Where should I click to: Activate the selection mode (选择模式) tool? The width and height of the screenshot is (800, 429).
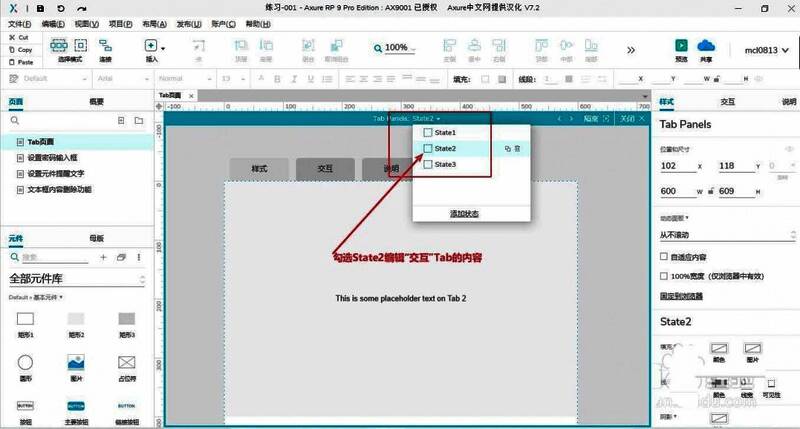click(x=59, y=46)
